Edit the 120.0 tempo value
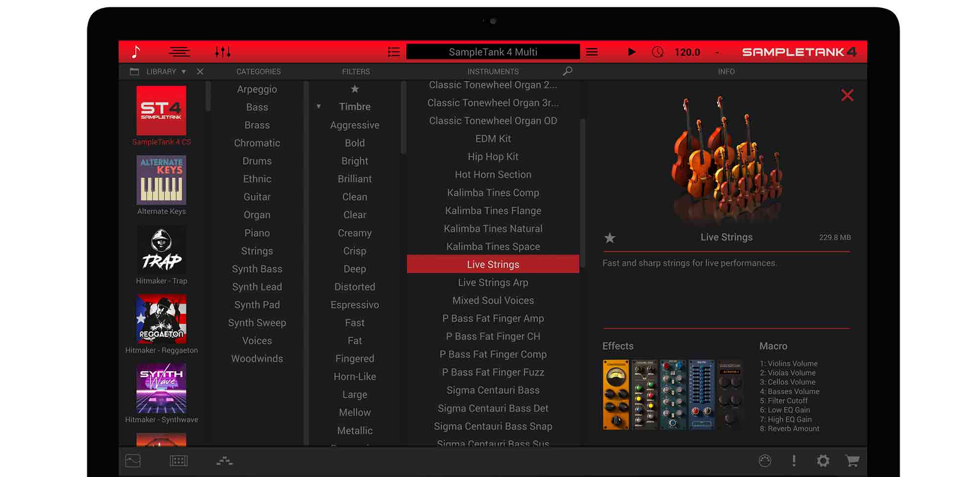This screenshot has width=980, height=477. [687, 52]
